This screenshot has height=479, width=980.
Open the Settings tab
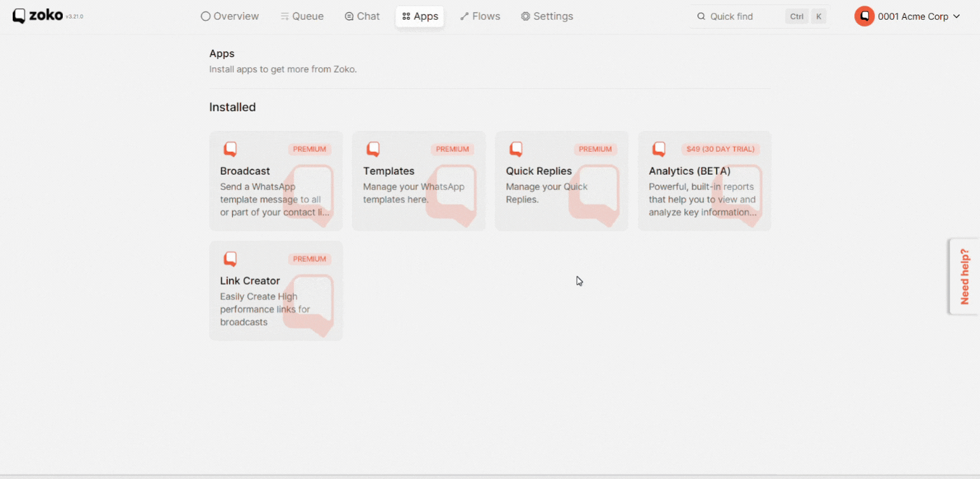coord(546,17)
